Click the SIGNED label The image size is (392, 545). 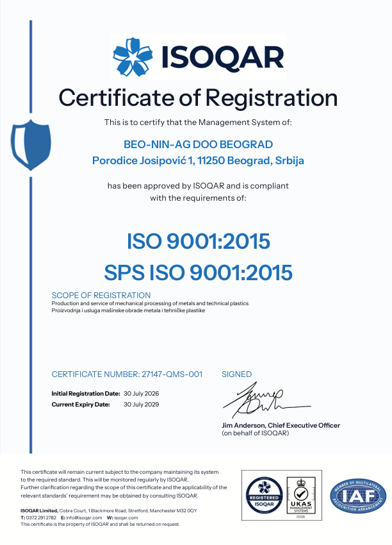coord(237,374)
